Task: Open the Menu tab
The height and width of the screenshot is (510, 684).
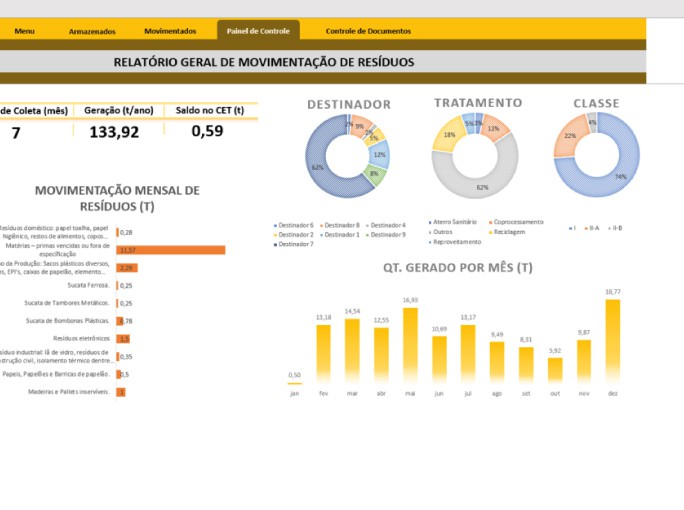Action: pyautogui.click(x=25, y=31)
